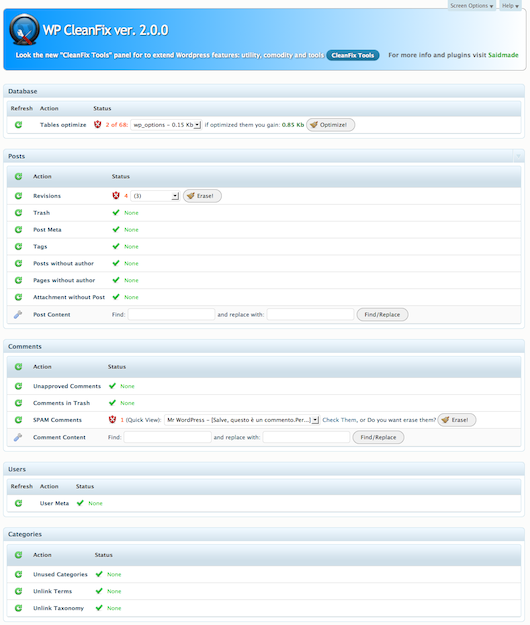Refresh the Trash status row
This screenshot has height=625, width=530.
pos(18,212)
